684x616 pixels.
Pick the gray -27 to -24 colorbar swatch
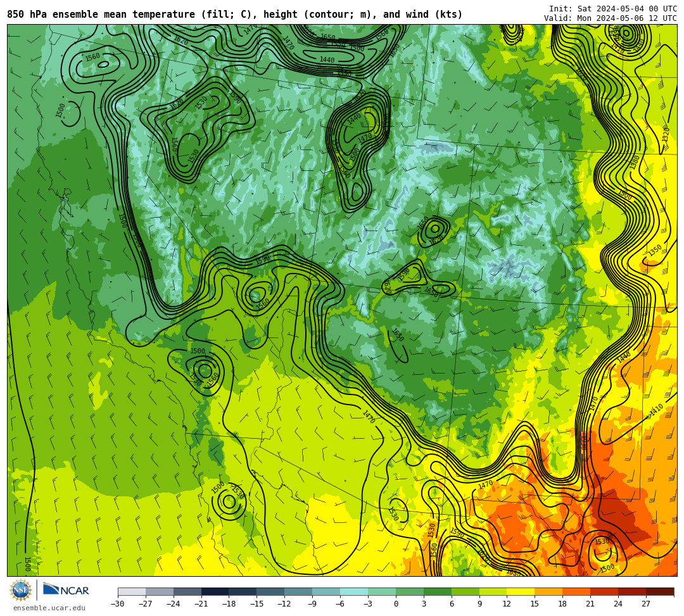tap(160, 591)
